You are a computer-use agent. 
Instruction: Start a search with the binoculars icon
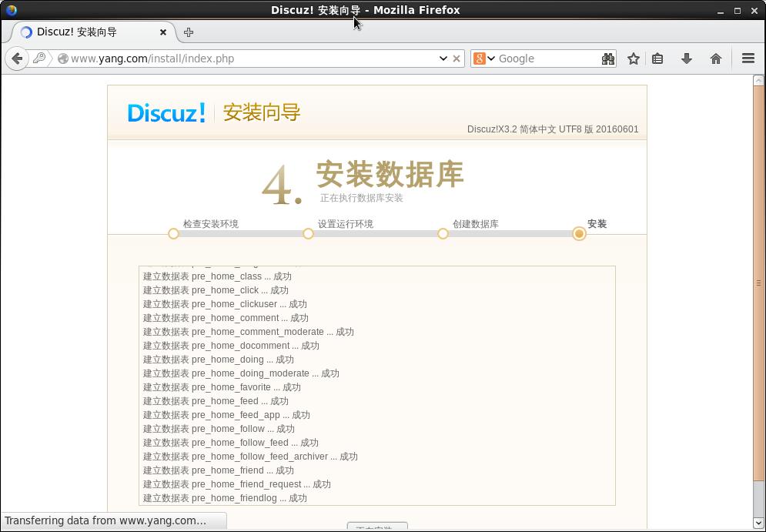click(607, 58)
